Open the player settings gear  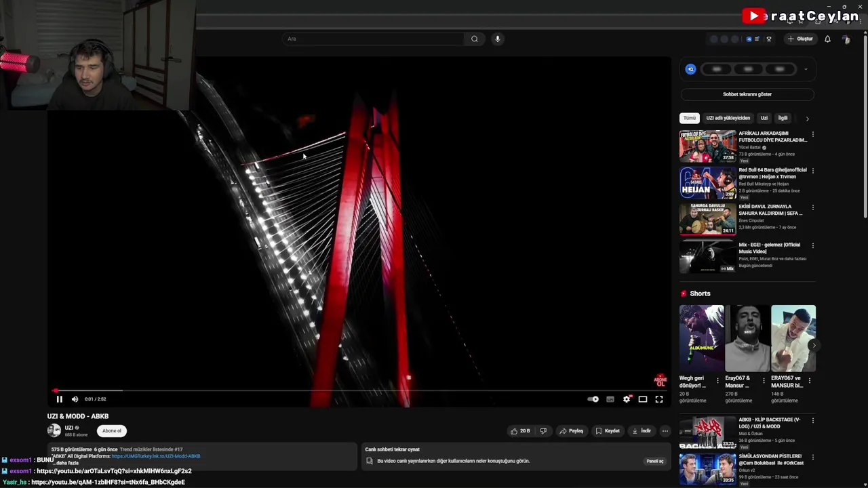click(627, 399)
